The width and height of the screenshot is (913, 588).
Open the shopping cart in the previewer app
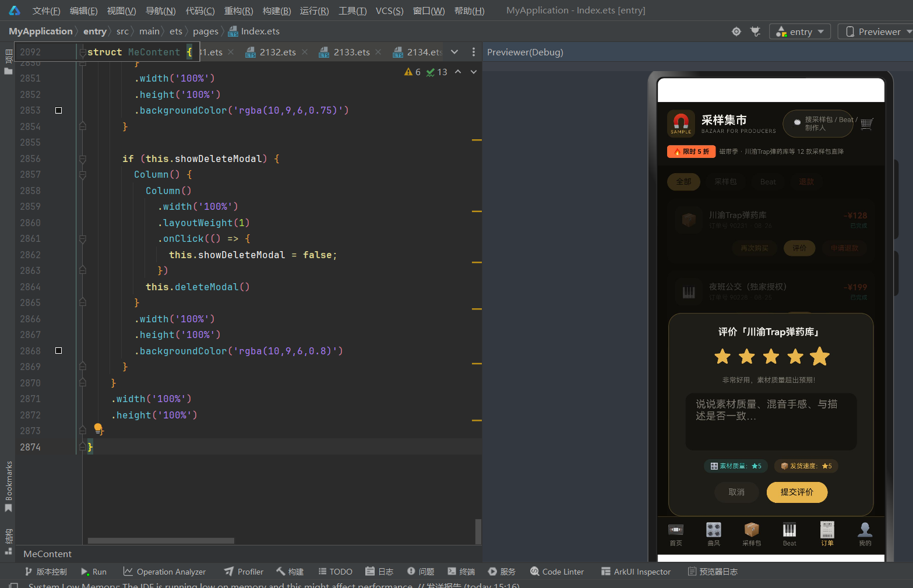click(866, 124)
